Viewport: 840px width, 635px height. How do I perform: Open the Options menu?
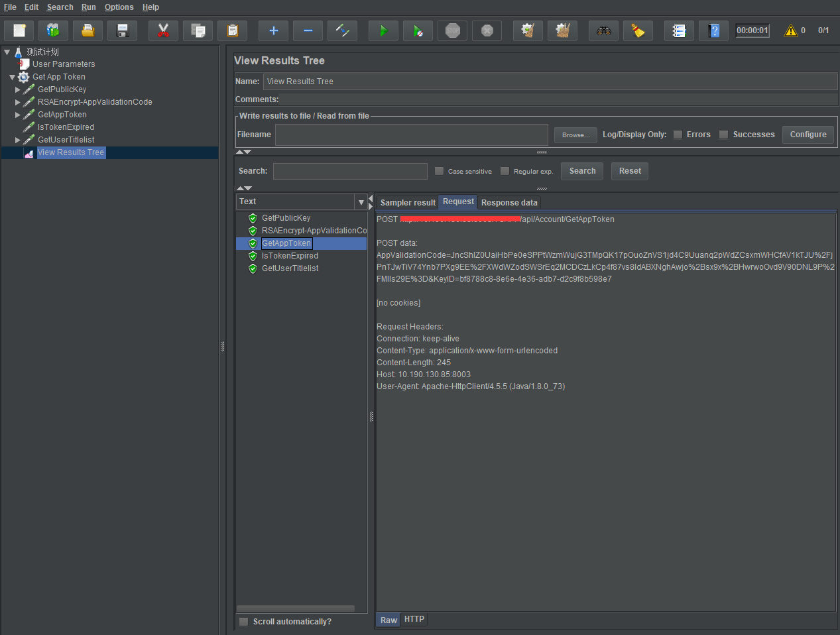pos(119,7)
